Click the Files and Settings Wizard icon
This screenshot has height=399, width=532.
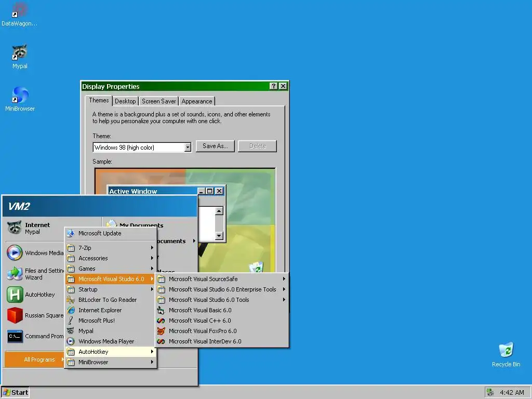(15, 273)
